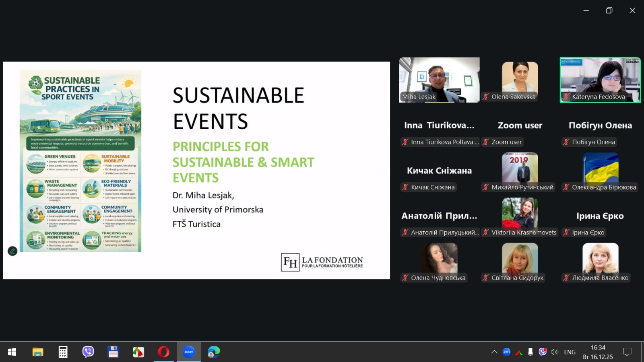Open File Explorer from the taskbar
The width and height of the screenshot is (644, 362).
tap(38, 352)
